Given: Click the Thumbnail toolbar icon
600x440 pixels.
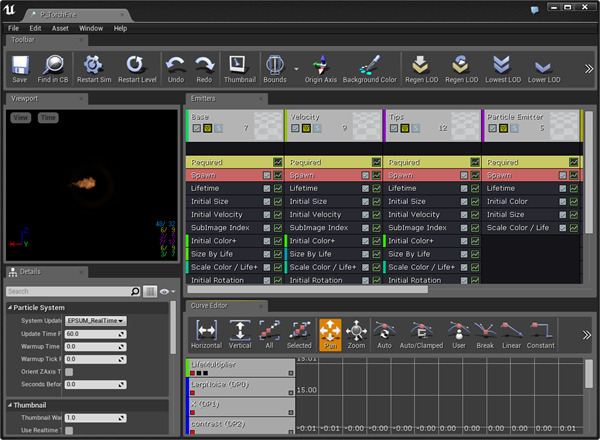Looking at the screenshot, I should click(239, 65).
